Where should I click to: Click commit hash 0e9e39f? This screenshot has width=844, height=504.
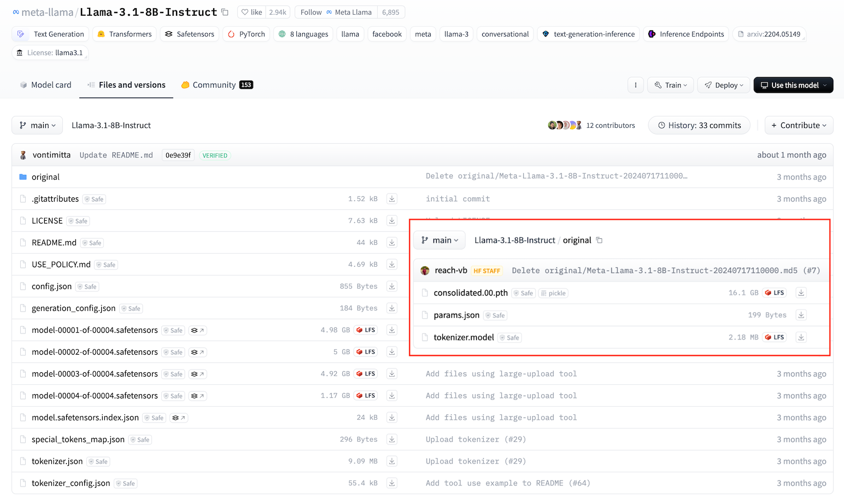pyautogui.click(x=178, y=155)
